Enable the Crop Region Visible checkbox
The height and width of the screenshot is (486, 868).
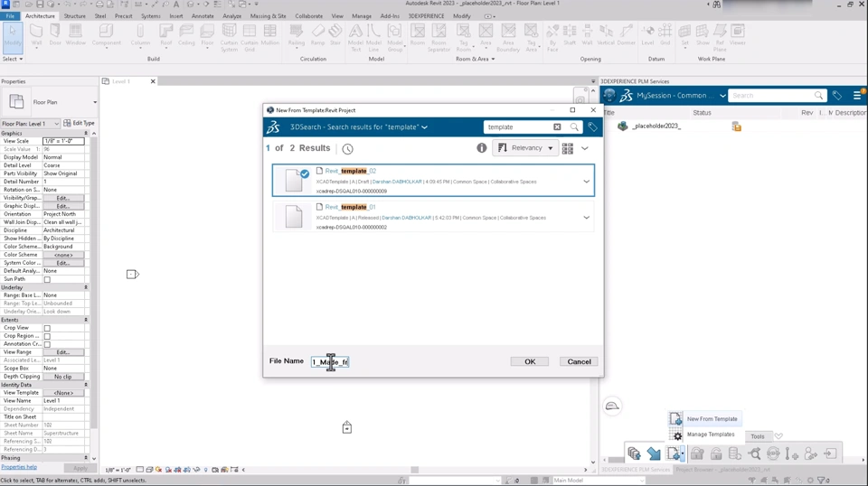pos(47,336)
